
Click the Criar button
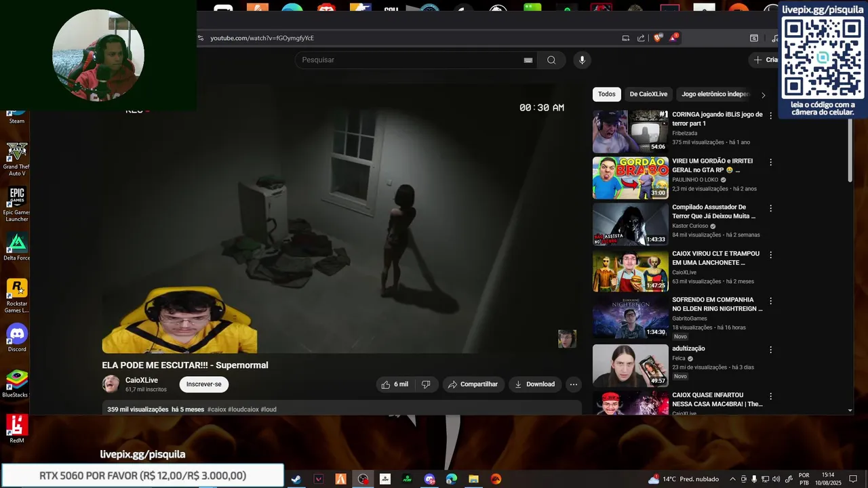coord(765,60)
